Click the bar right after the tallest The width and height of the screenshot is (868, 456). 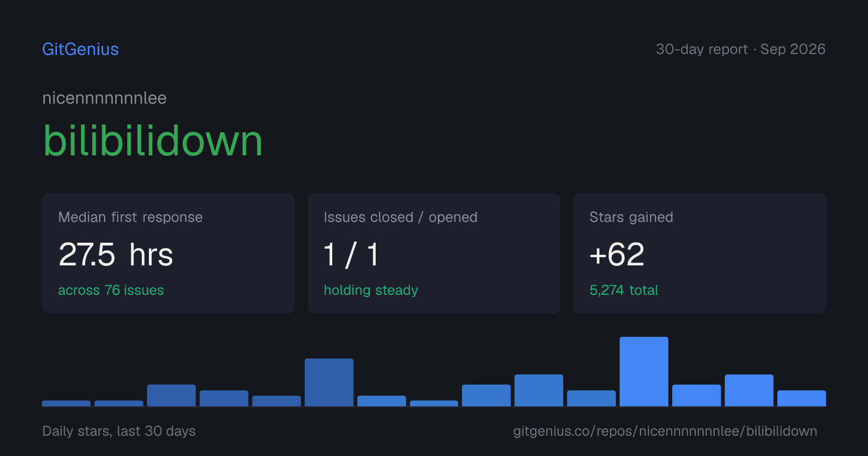tap(696, 395)
